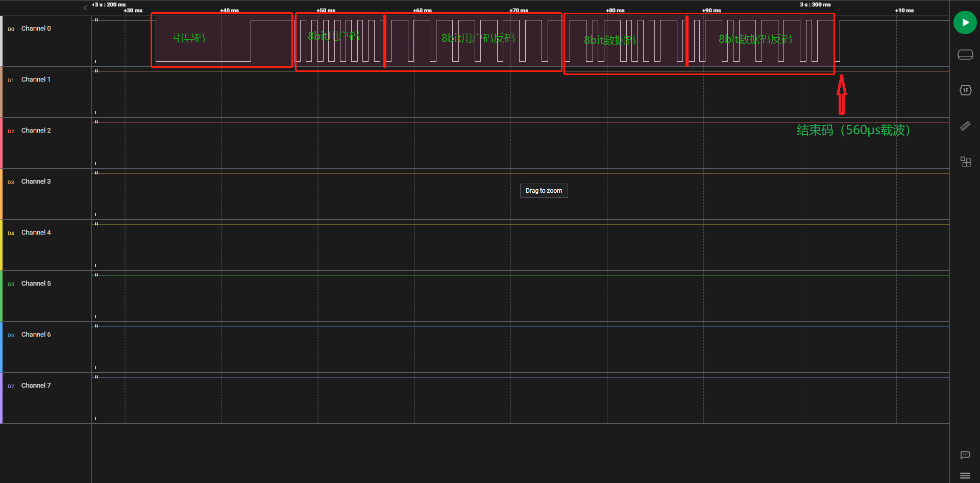Open the hamburger main menu
The width and height of the screenshot is (980, 483).
pyautogui.click(x=965, y=475)
